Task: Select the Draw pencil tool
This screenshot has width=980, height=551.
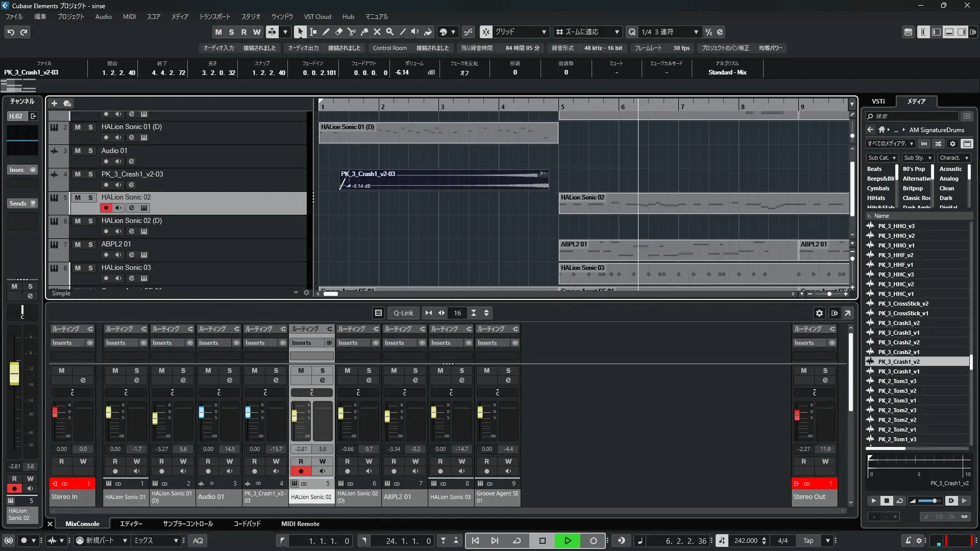Action: (x=326, y=32)
